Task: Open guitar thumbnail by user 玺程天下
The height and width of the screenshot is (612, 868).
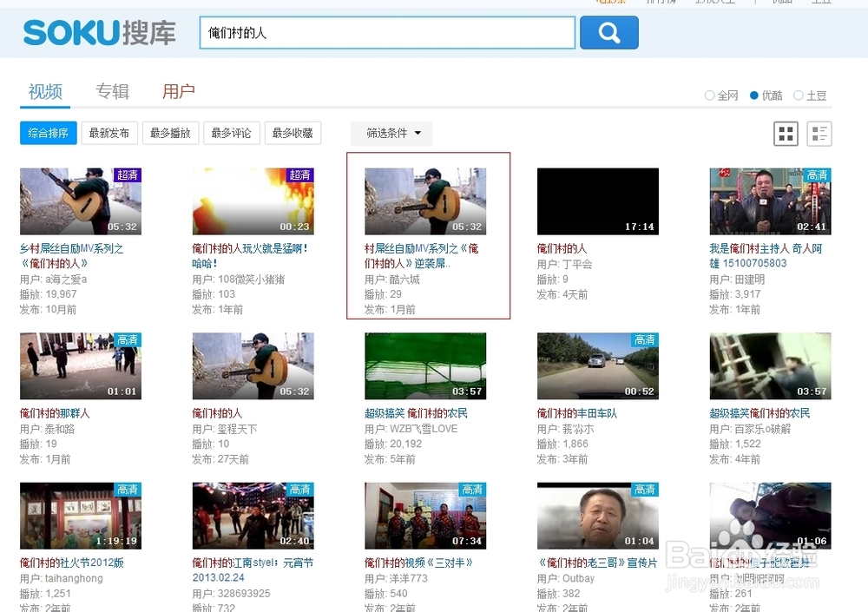Action: pyautogui.click(x=253, y=366)
